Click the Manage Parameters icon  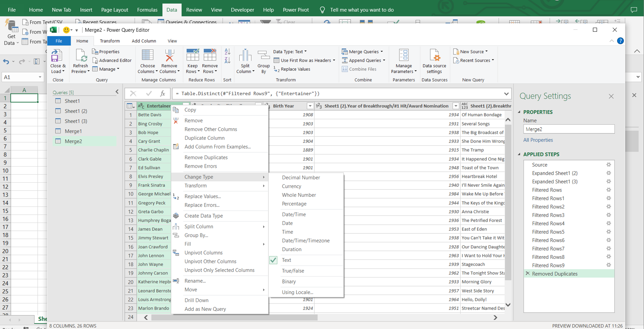(404, 55)
